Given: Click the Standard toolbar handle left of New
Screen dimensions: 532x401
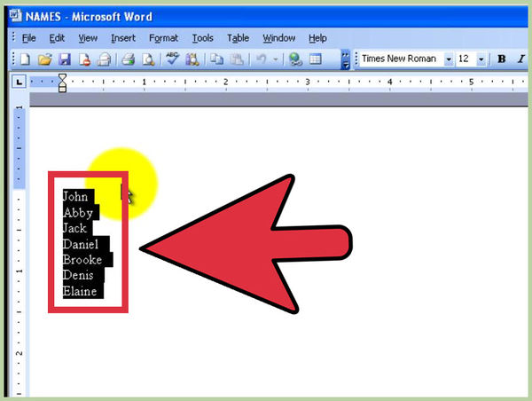Looking at the screenshot, I should [x=13, y=59].
